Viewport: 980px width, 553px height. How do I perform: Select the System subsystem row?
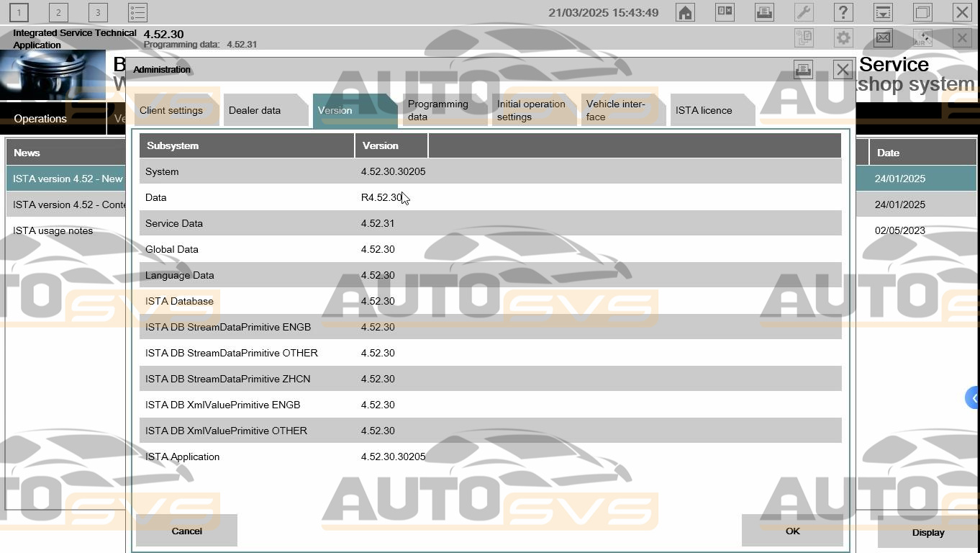490,171
